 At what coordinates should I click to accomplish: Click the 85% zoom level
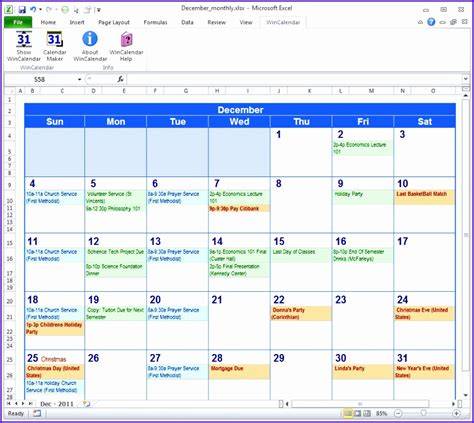point(381,414)
